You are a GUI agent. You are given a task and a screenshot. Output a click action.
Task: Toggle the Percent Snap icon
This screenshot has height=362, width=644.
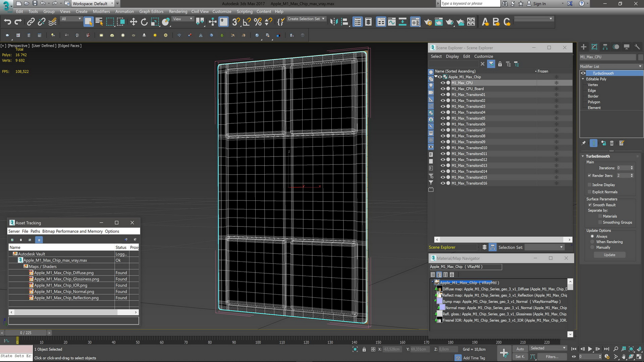pos(258,22)
